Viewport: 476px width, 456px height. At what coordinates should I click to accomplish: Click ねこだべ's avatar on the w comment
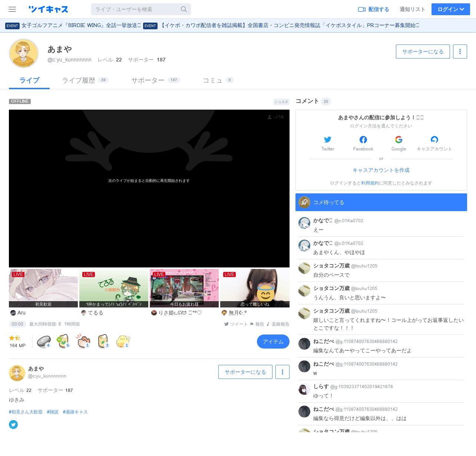[304, 366]
